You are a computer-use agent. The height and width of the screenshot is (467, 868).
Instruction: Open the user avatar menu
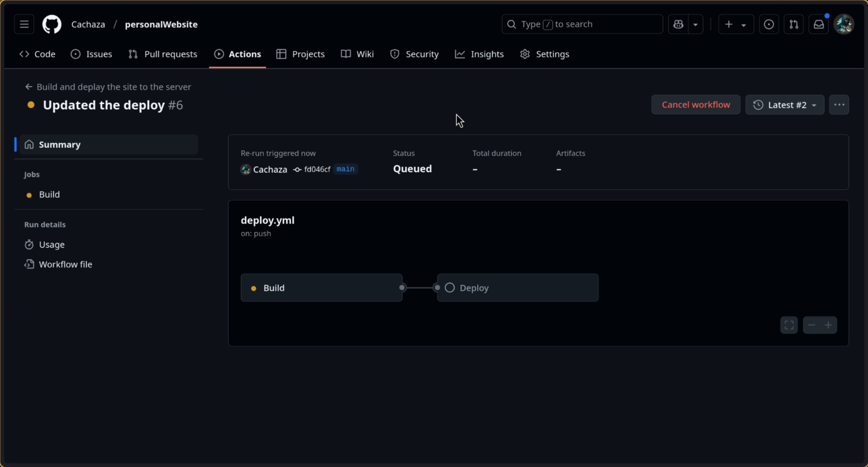(x=844, y=24)
